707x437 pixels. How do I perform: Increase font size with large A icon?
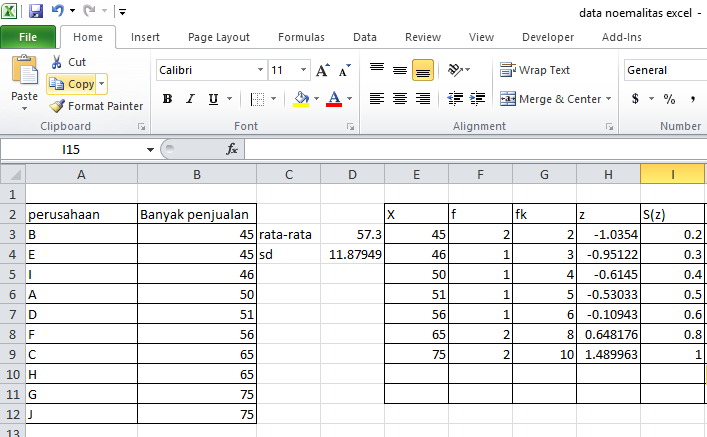click(x=322, y=70)
